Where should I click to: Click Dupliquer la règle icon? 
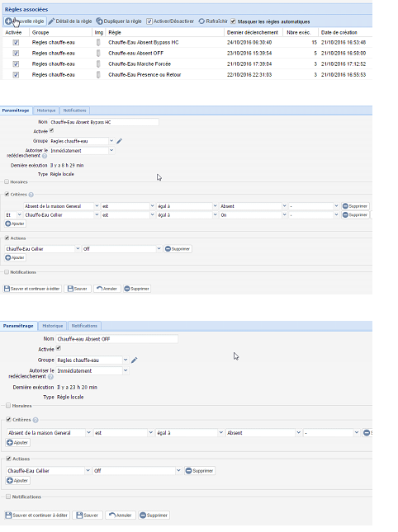[x=99, y=21]
